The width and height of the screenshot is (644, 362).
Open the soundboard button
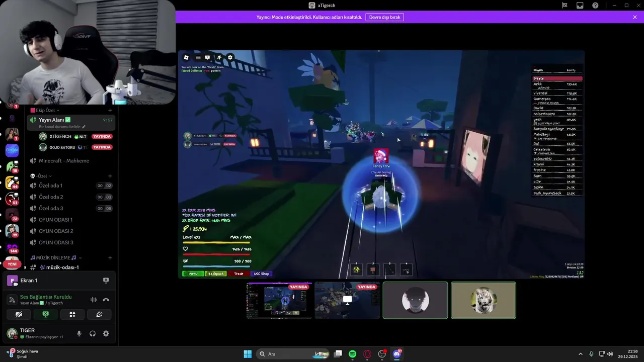(99, 314)
